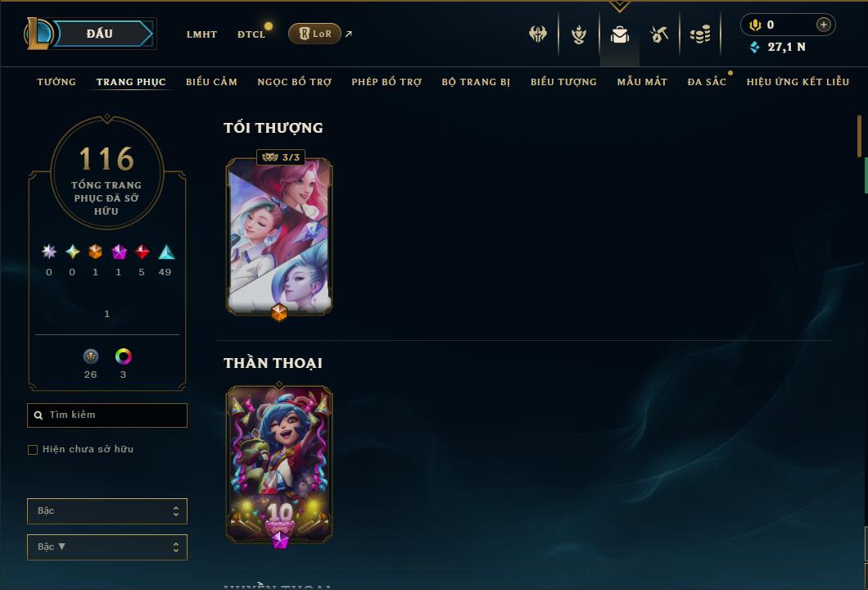Image resolution: width=868 pixels, height=590 pixels.
Task: Click the Ultimate orange gem filter icon
Action: [95, 252]
